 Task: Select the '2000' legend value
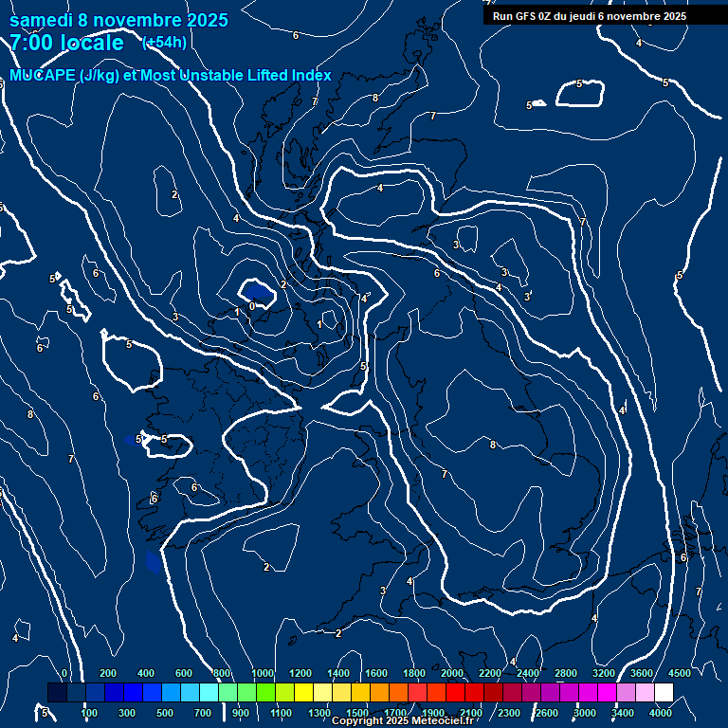pos(452,673)
